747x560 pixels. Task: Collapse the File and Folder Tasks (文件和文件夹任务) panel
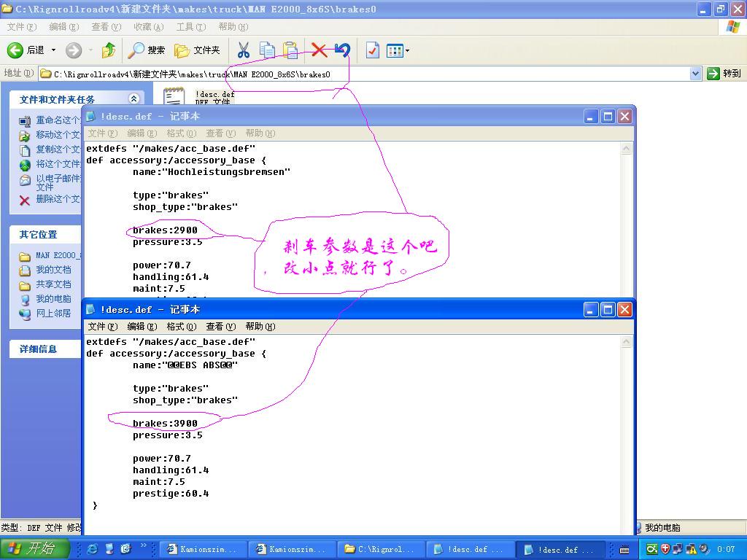[x=133, y=99]
